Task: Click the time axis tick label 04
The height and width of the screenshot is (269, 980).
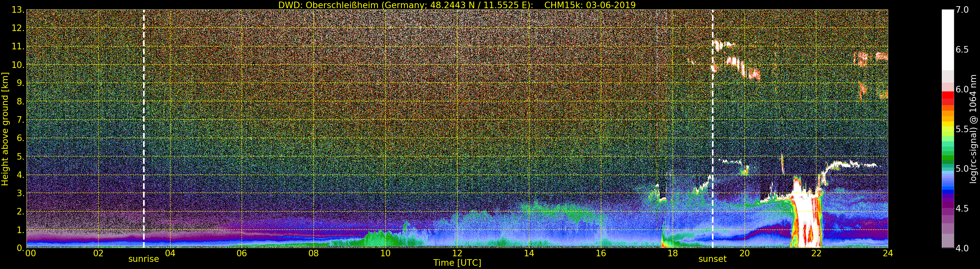Action: [x=170, y=253]
